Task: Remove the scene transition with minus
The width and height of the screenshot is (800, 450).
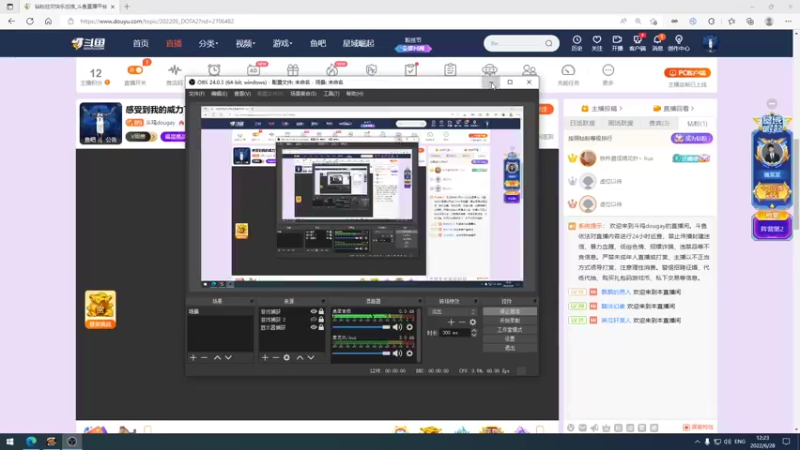Action: point(462,322)
